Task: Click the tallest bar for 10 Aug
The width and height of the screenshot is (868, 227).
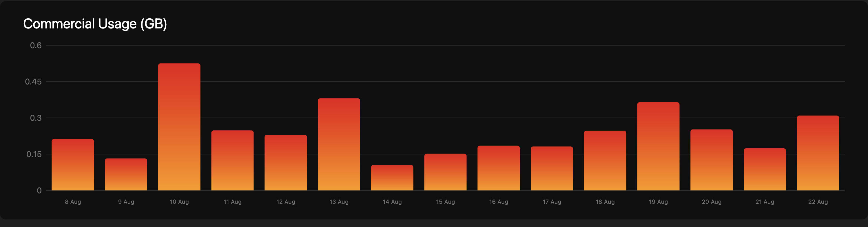Action: tap(179, 127)
